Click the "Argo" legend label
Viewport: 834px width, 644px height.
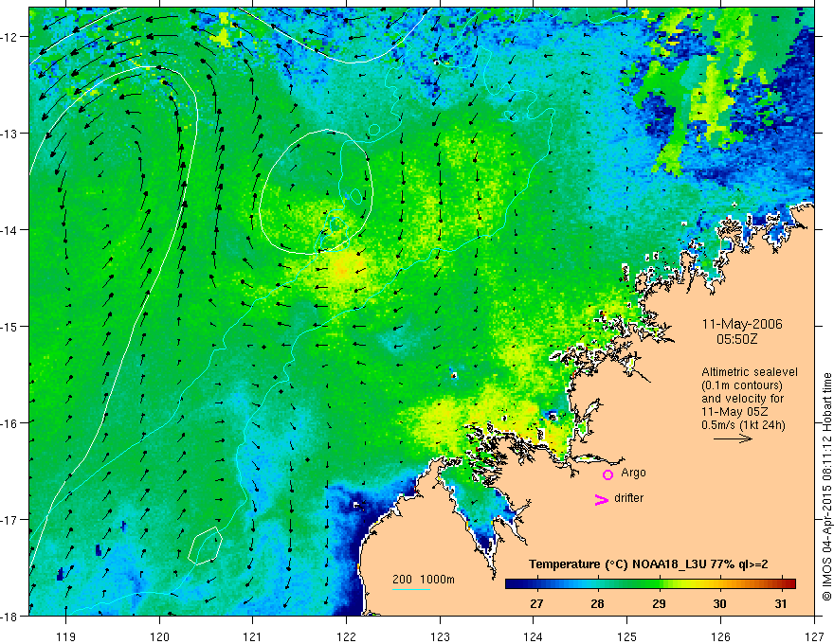633,473
